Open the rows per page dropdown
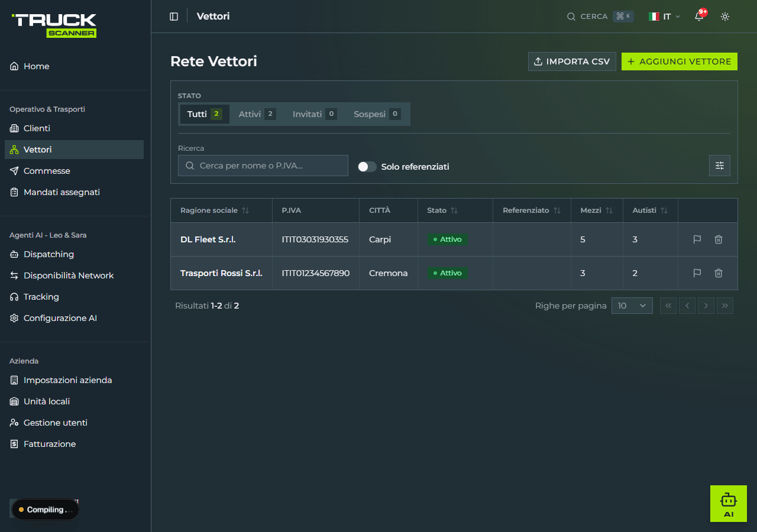This screenshot has height=532, width=757. pos(632,306)
